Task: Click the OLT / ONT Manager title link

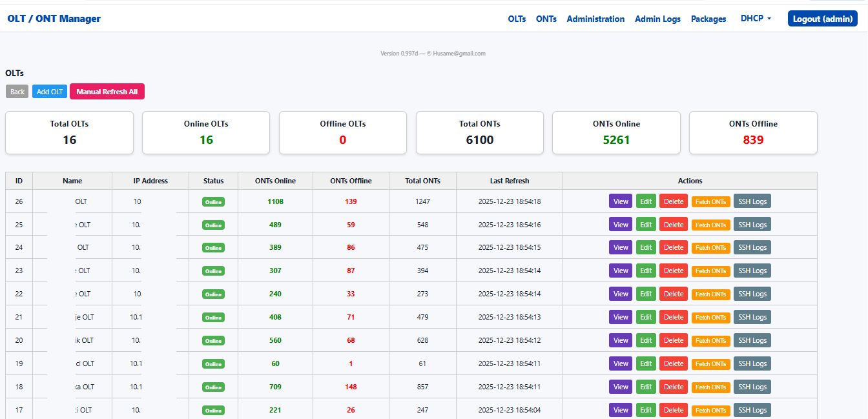Action: 55,18
